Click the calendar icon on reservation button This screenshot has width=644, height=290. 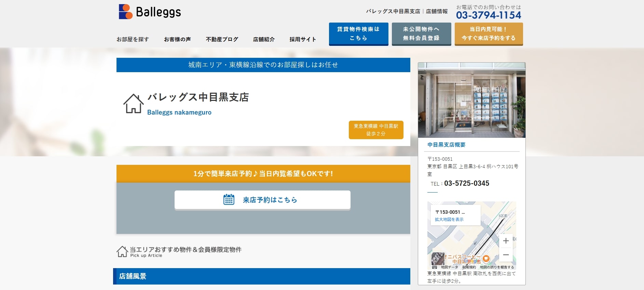229,199
